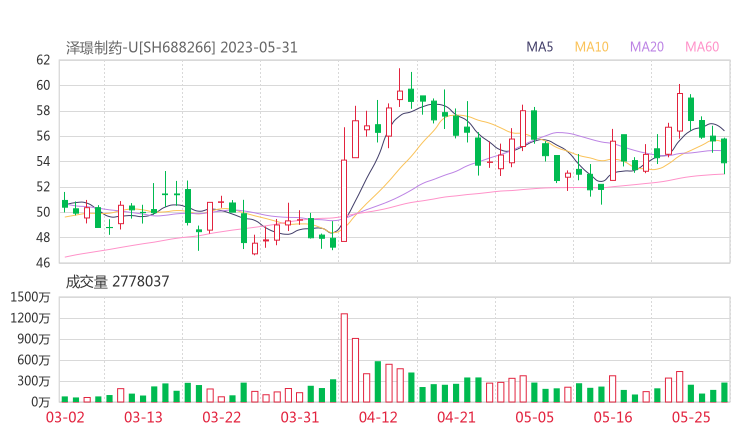Click the MA5 legend label
Screen dimensions: 740x440
click(539, 47)
